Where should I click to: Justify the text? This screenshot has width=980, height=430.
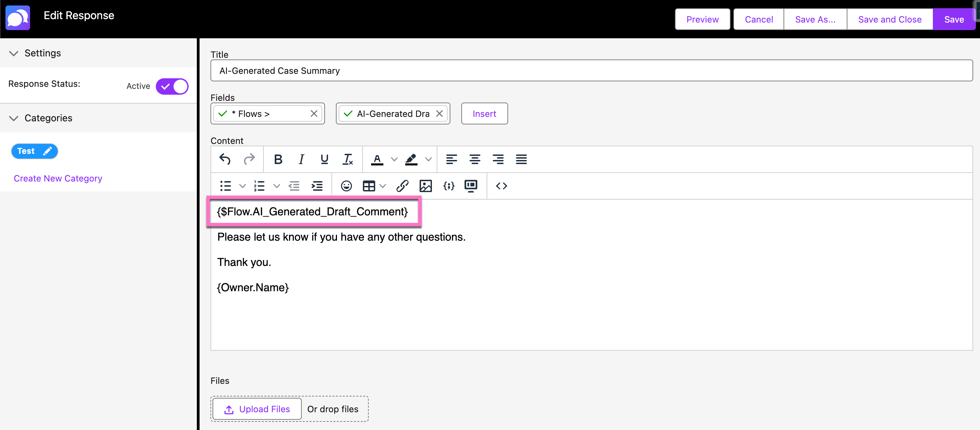tap(521, 159)
